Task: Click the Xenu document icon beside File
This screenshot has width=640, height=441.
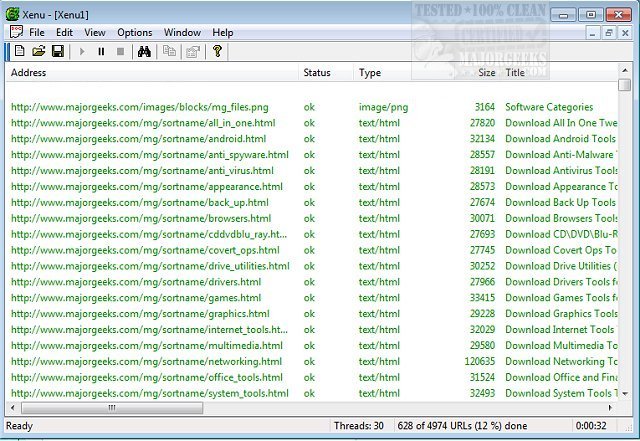Action: [x=16, y=32]
